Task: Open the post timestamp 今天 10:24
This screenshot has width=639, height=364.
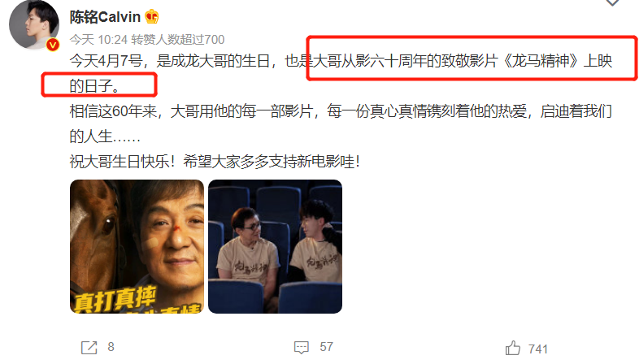Action: pos(98,40)
